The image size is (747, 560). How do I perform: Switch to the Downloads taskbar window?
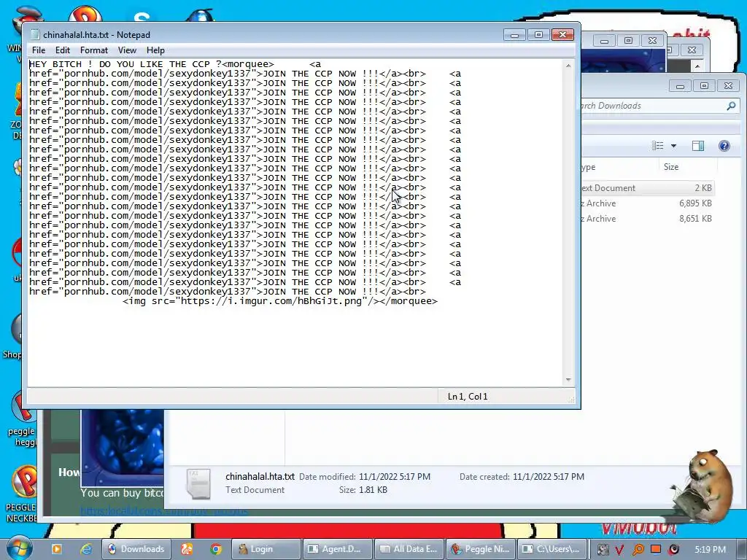point(135,549)
